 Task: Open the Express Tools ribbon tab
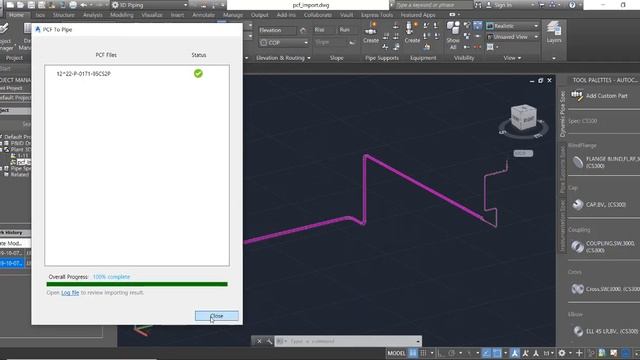[377, 15]
